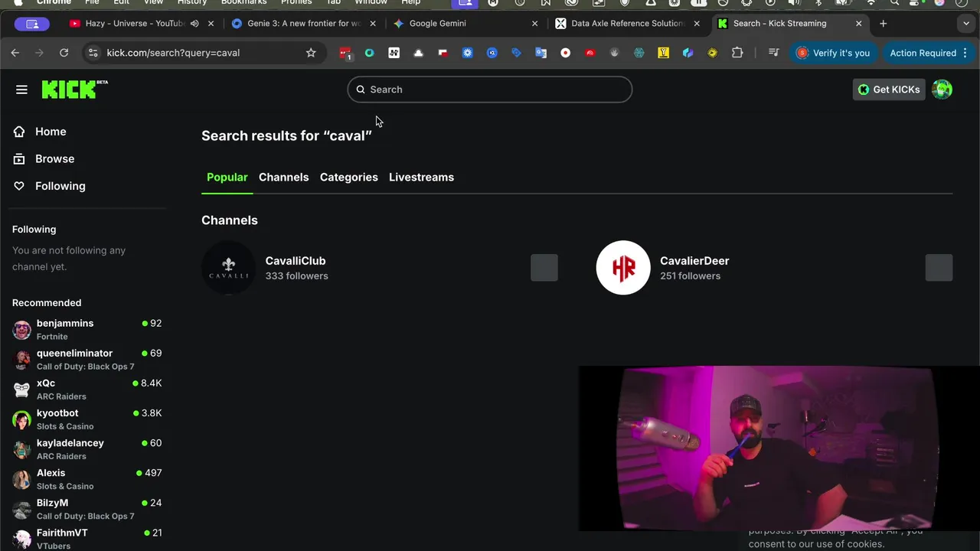Open the Bookmarks menu in the menu bar
The width and height of the screenshot is (980, 551).
click(x=243, y=2)
